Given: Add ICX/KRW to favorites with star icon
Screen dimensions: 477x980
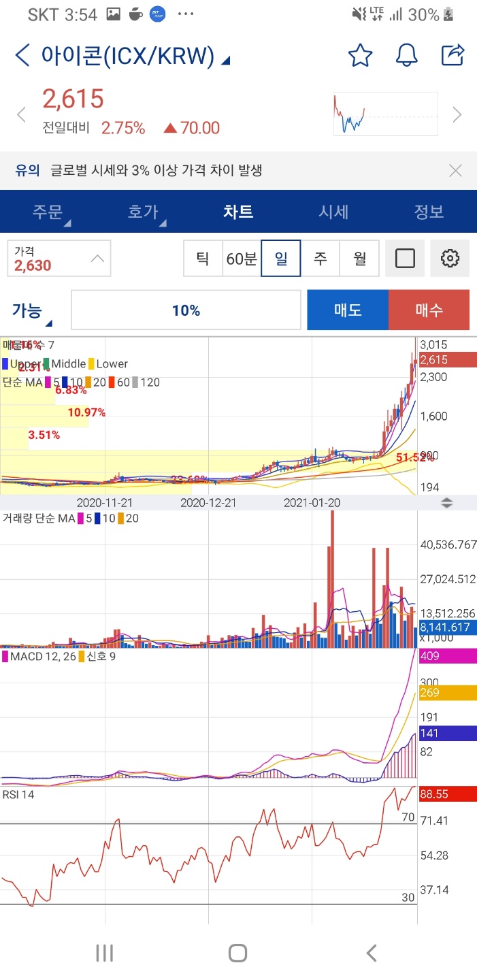Looking at the screenshot, I should tap(360, 55).
